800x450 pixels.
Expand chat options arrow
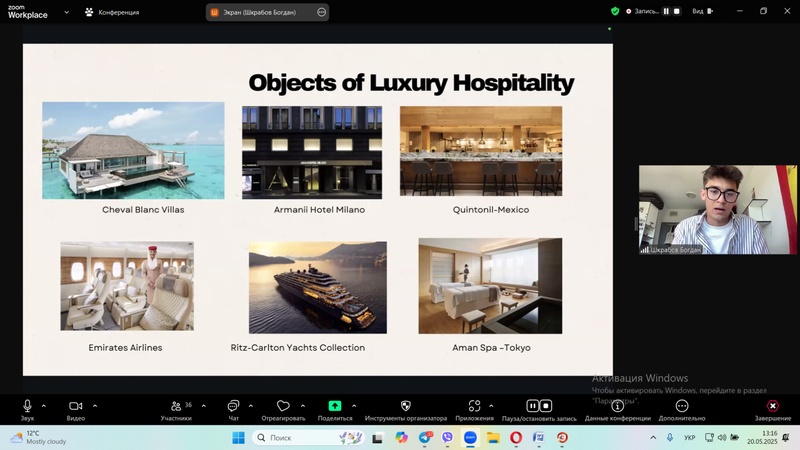pyautogui.click(x=251, y=406)
